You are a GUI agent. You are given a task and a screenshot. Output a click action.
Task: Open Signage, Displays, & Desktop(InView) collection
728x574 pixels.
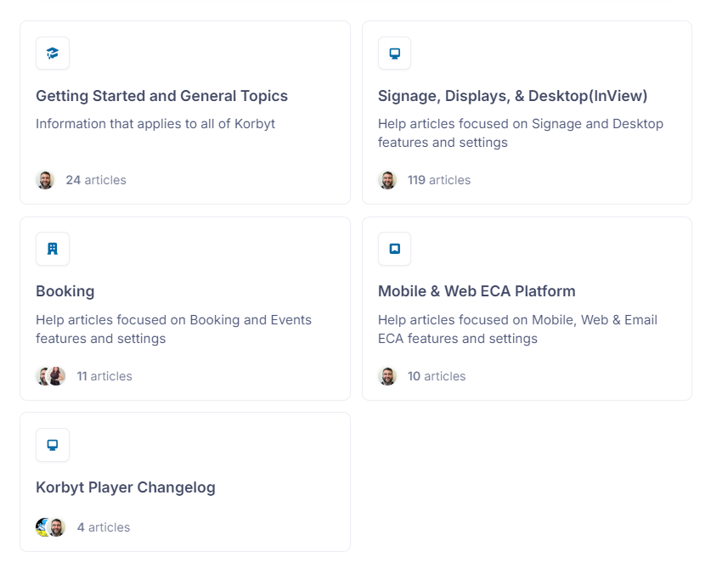click(512, 96)
